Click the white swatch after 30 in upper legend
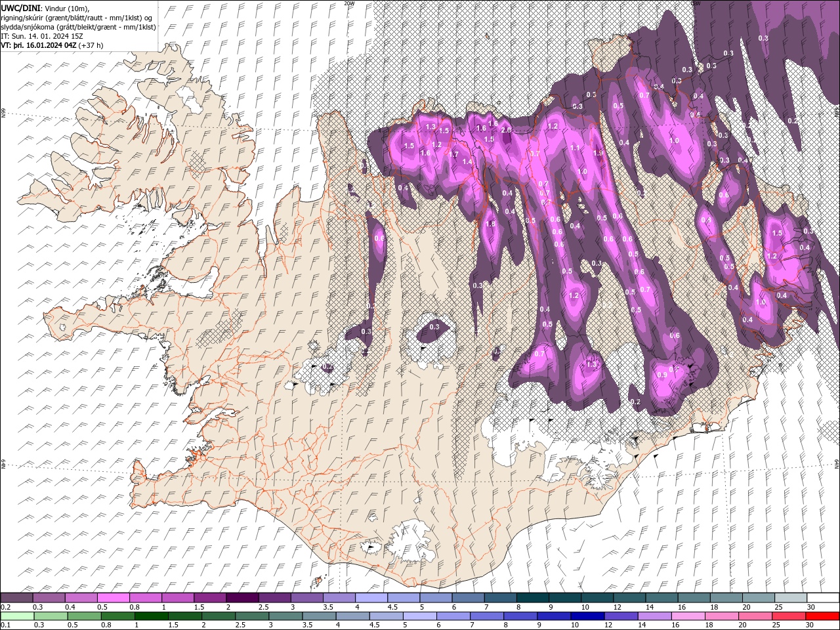 (x=822, y=598)
